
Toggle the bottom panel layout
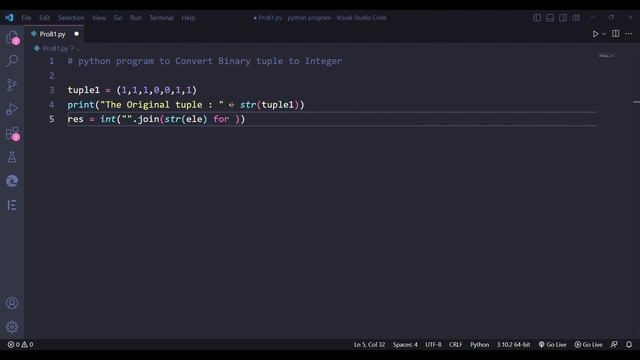pos(550,18)
